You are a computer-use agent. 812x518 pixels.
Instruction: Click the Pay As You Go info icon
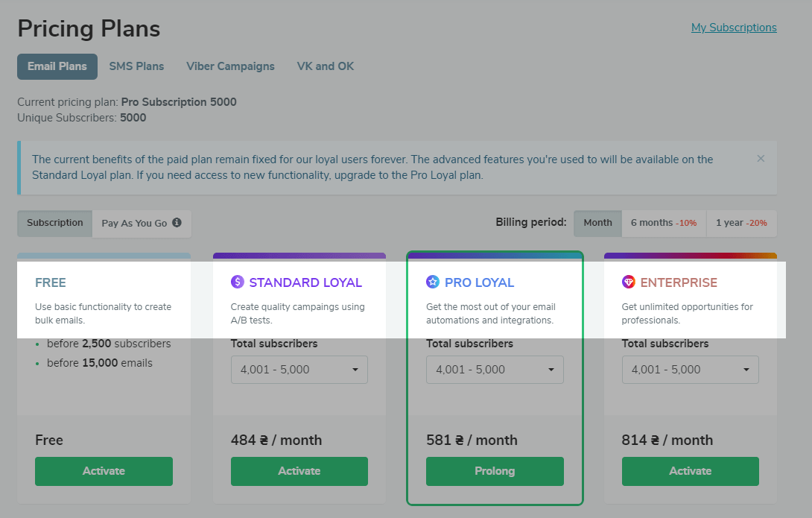177,223
